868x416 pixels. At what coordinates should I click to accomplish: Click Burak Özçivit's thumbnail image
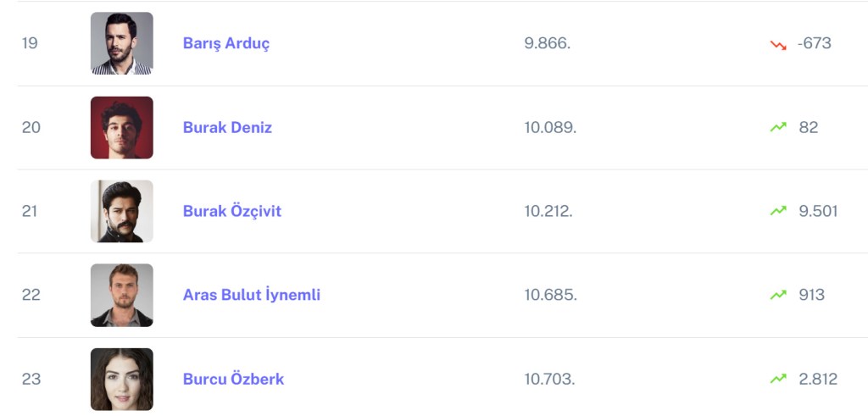(x=122, y=211)
